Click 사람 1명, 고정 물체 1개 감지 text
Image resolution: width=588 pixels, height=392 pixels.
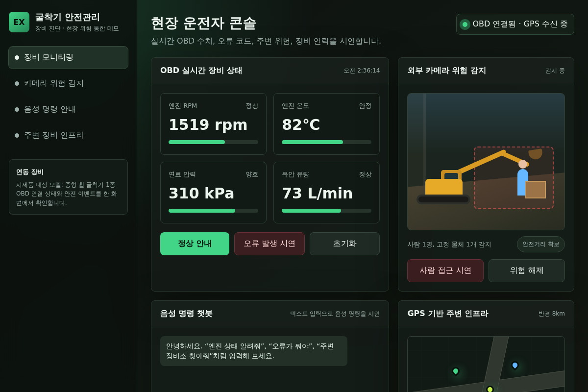coord(449,245)
